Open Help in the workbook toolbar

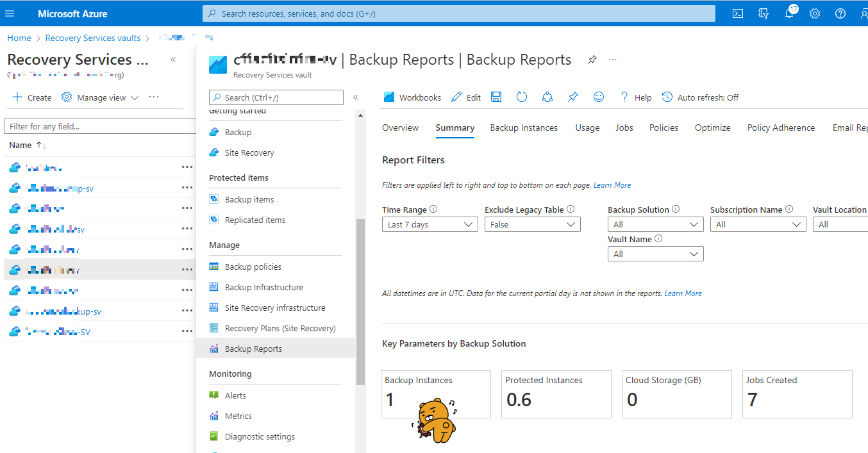635,97
